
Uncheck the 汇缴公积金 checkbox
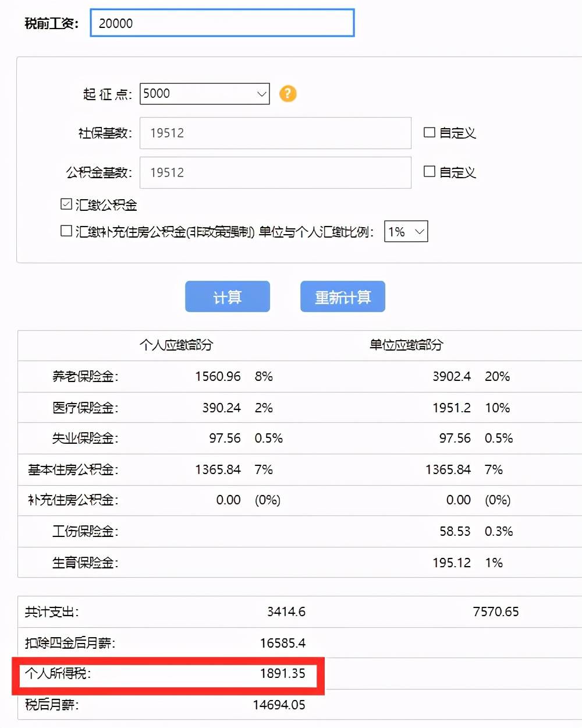(66, 203)
